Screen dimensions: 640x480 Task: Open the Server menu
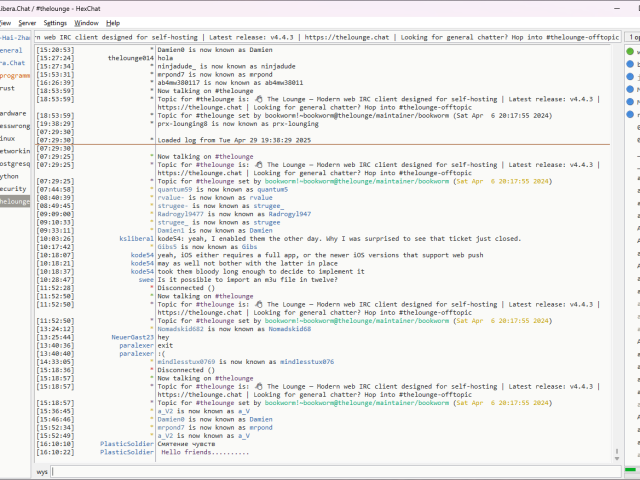27,22
